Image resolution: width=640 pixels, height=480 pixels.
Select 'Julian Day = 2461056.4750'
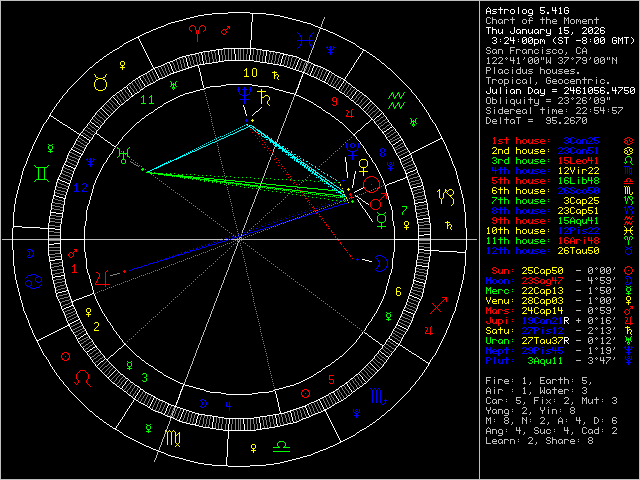pos(560,91)
